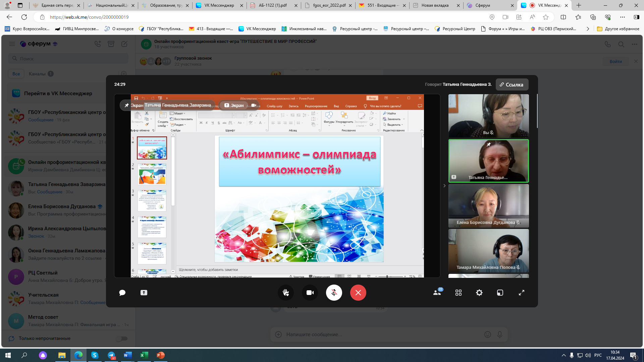Image resolution: width=644 pixels, height=362 pixels.
Task: Click the Поиск search field
Action: (x=68, y=59)
